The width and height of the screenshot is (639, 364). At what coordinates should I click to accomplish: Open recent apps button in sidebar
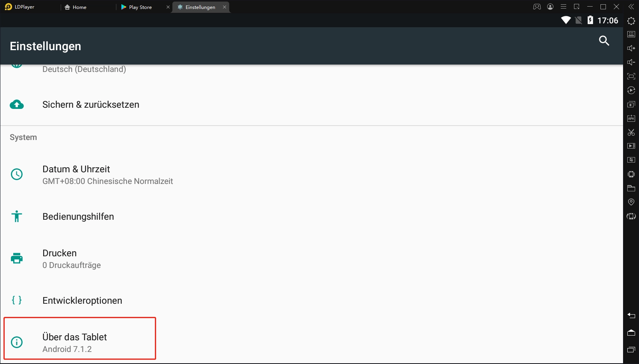631,350
